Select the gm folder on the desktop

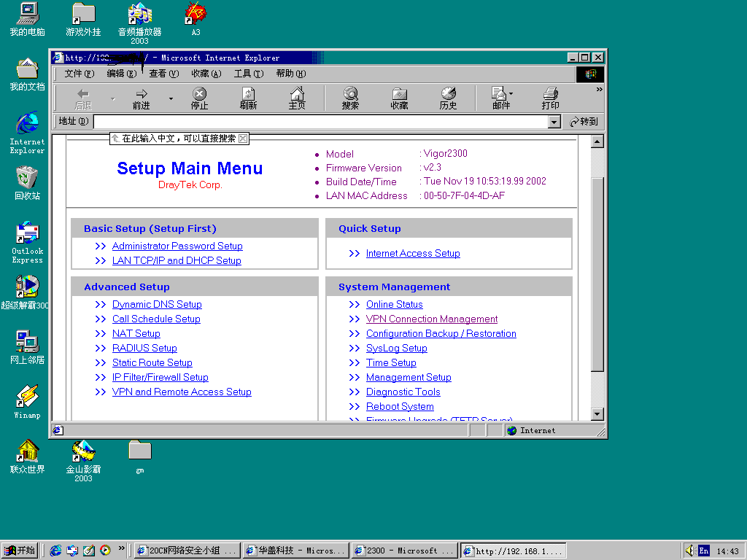139,456
